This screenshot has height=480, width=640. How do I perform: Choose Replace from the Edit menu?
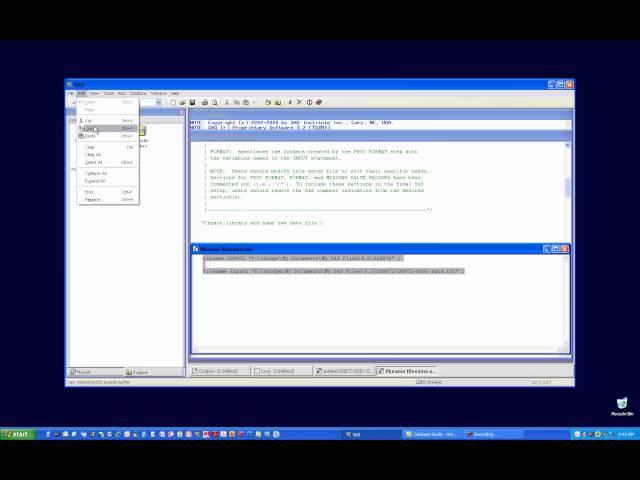tap(108, 200)
